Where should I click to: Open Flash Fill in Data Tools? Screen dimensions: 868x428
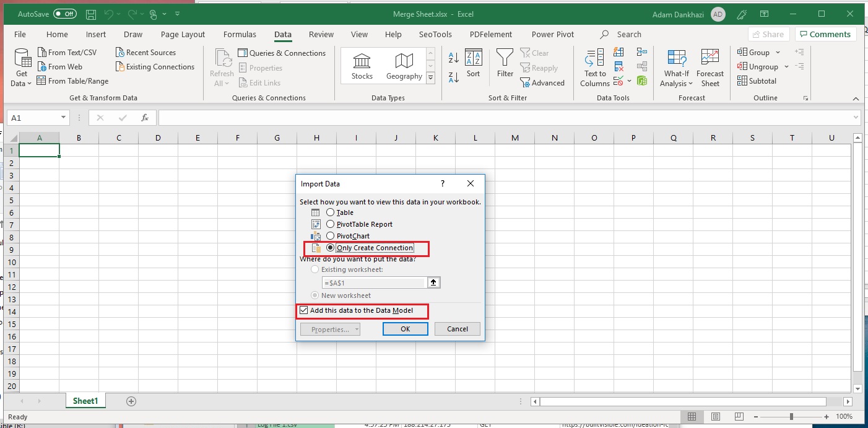pos(618,52)
